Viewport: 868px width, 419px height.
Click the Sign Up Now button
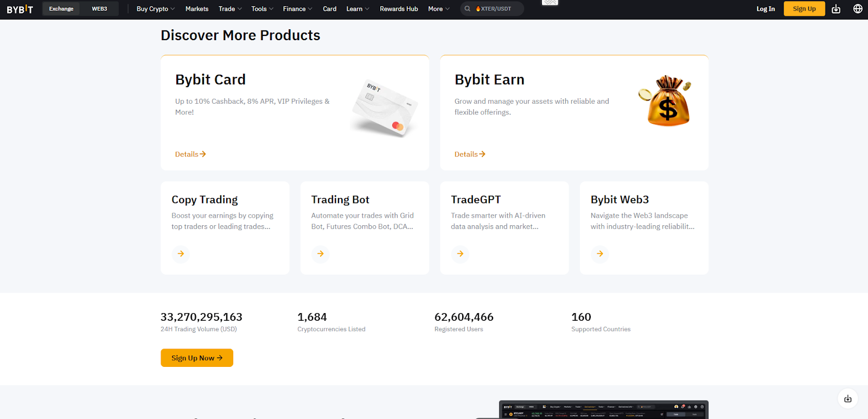[197, 358]
